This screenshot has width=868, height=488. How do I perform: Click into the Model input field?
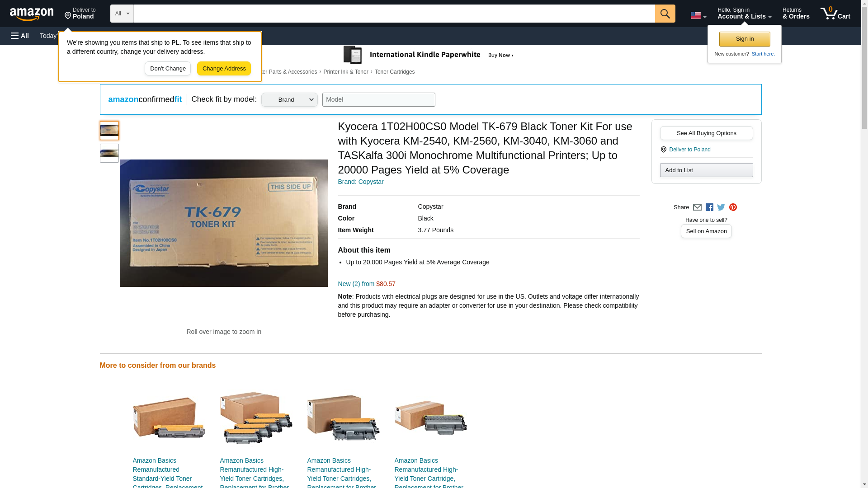point(378,100)
